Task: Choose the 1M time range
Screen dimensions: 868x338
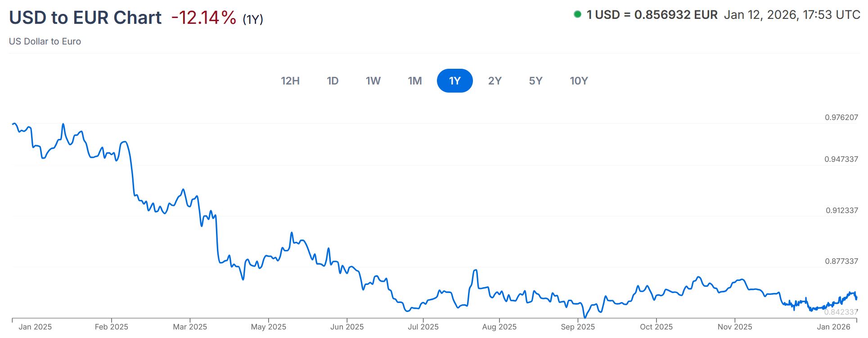Action: [x=415, y=81]
